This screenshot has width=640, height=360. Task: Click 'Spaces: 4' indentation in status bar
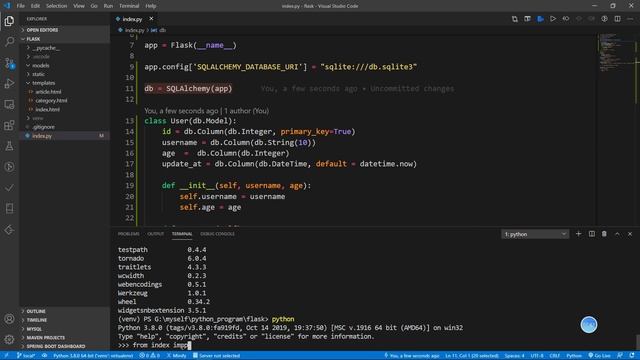(514, 356)
